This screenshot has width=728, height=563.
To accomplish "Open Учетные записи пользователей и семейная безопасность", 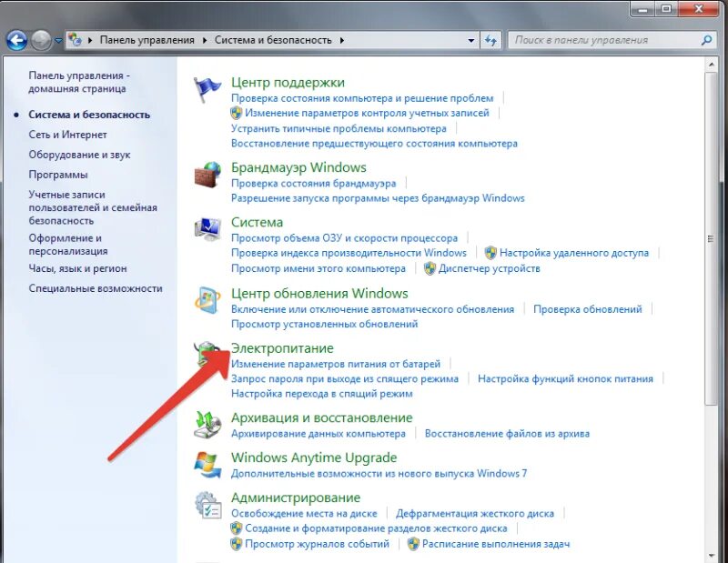I will pos(93,207).
